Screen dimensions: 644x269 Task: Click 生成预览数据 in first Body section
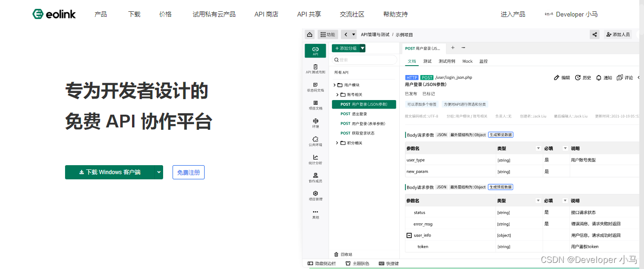pyautogui.click(x=501, y=135)
